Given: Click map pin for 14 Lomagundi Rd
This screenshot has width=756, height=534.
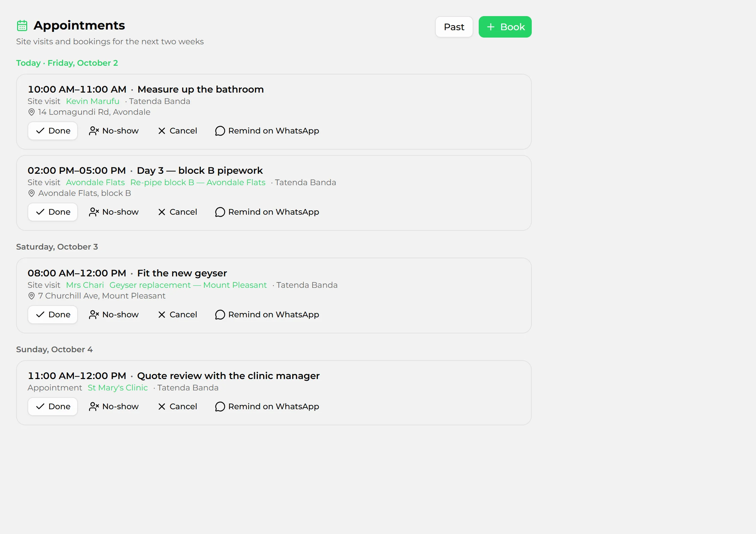Looking at the screenshot, I should [x=32, y=112].
